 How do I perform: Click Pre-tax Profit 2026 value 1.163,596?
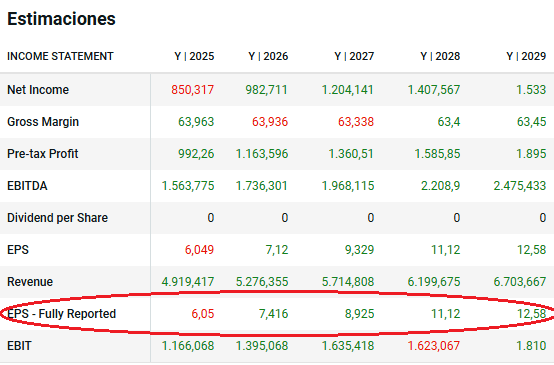pos(262,154)
